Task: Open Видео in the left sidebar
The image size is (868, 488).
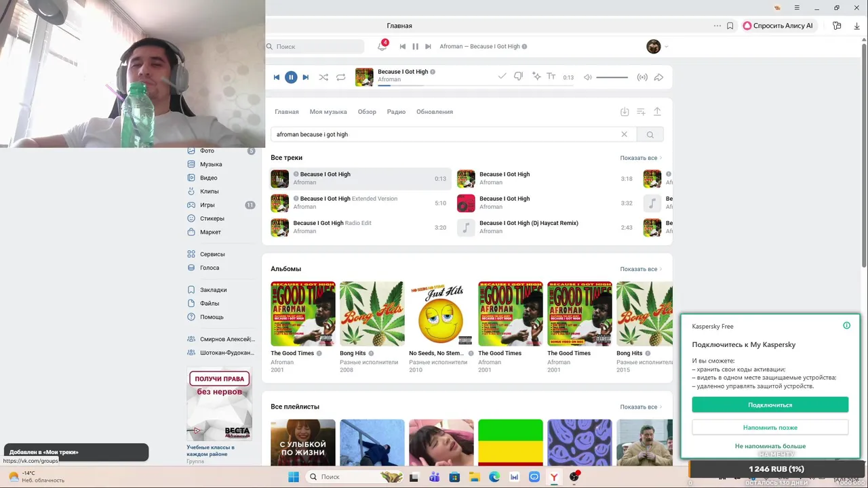Action: pyautogui.click(x=209, y=178)
